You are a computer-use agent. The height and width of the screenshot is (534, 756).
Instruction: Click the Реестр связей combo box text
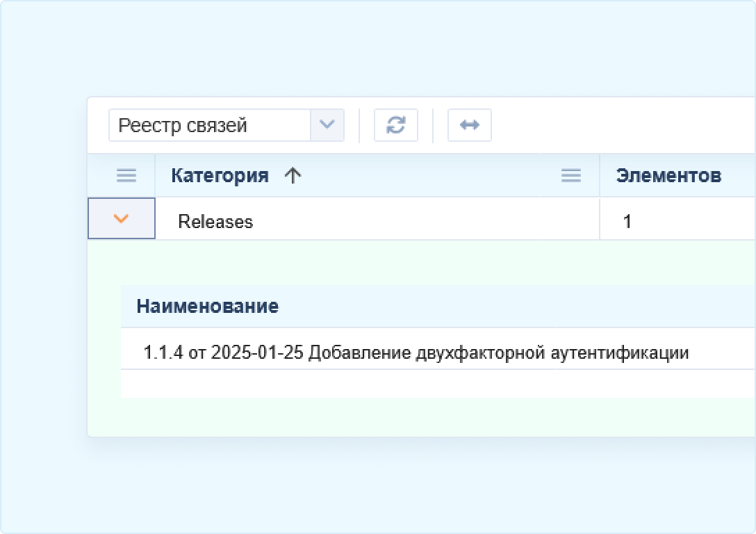208,125
